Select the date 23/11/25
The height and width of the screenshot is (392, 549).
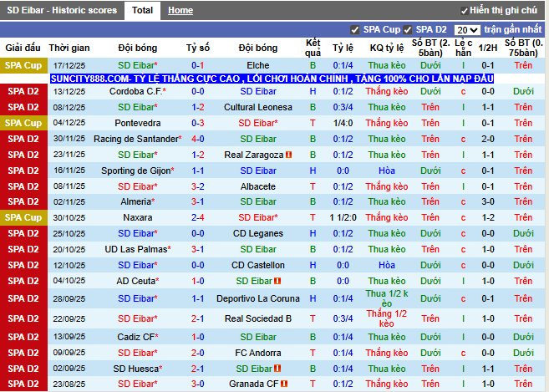[x=69, y=155]
